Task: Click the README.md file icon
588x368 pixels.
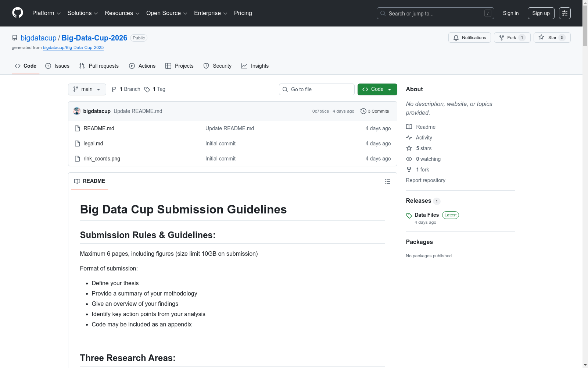Action: click(x=77, y=128)
